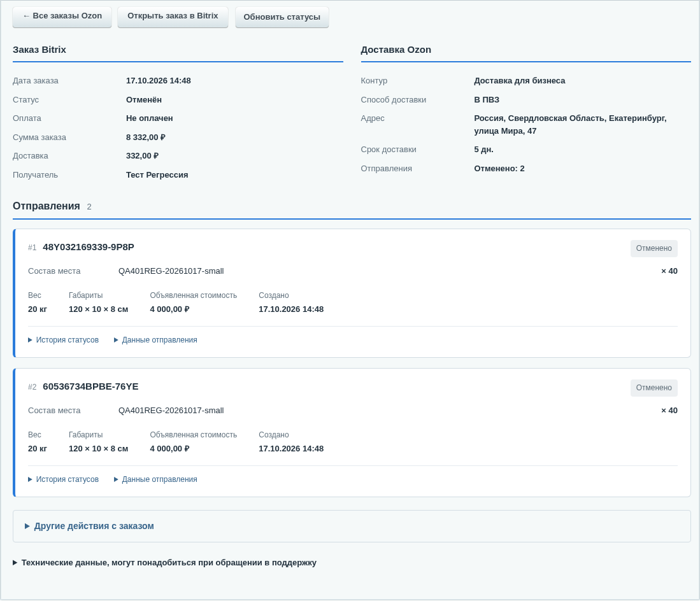This screenshot has width=700, height=601.
Task: Click the Отменено badge on shipment 60536734BPBE-76YE
Action: click(x=654, y=388)
